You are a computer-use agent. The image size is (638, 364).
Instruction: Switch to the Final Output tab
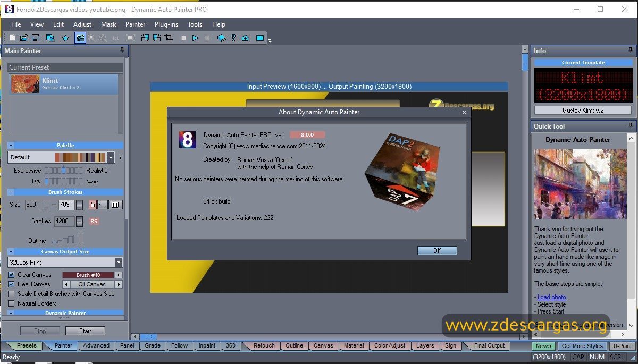(489, 345)
